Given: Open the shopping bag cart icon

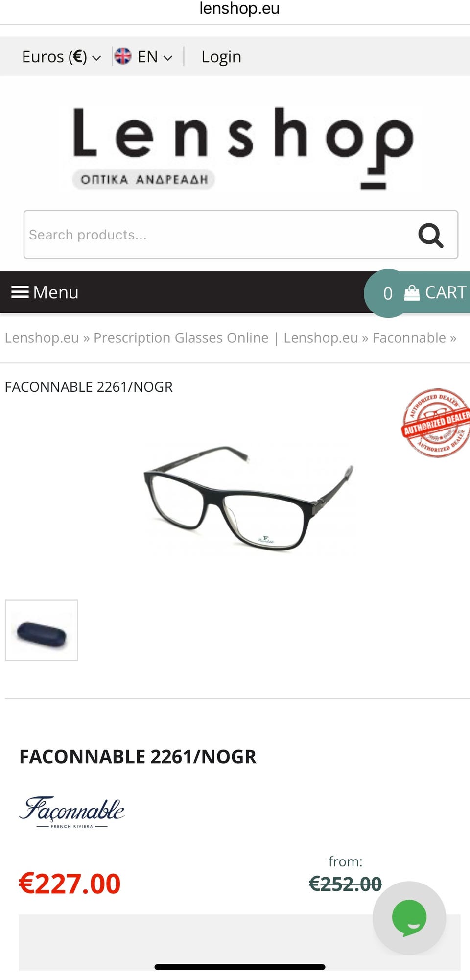Looking at the screenshot, I should tap(412, 293).
